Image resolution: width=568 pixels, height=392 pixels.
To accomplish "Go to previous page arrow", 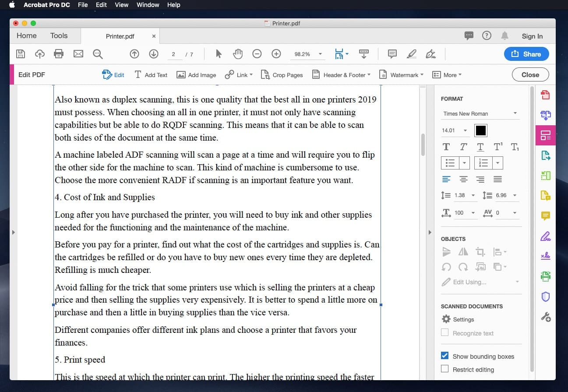I will pos(134,54).
